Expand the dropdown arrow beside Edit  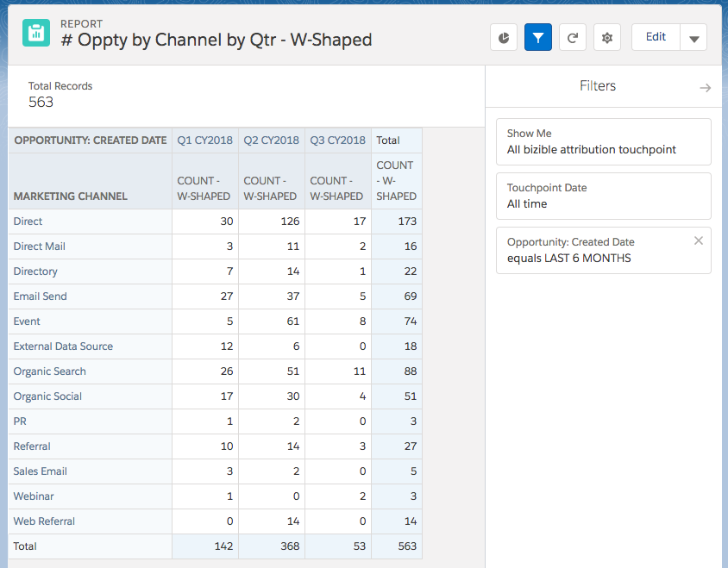(x=693, y=38)
